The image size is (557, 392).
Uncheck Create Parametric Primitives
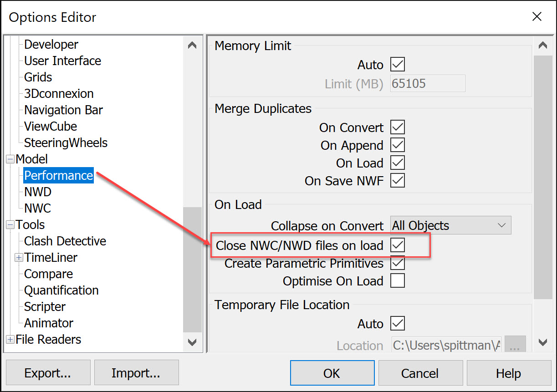(x=398, y=263)
